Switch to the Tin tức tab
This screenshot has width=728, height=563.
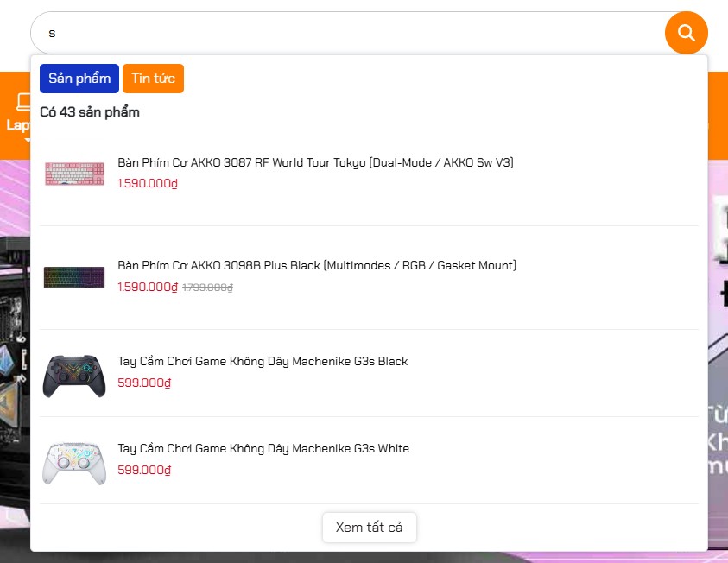[153, 79]
